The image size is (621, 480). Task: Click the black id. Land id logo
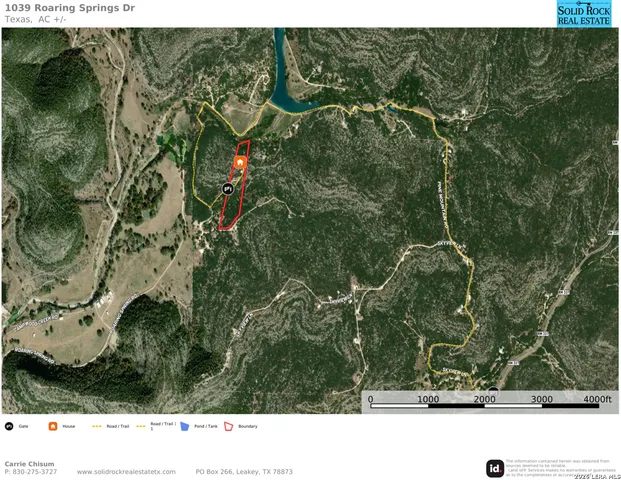coord(495,469)
